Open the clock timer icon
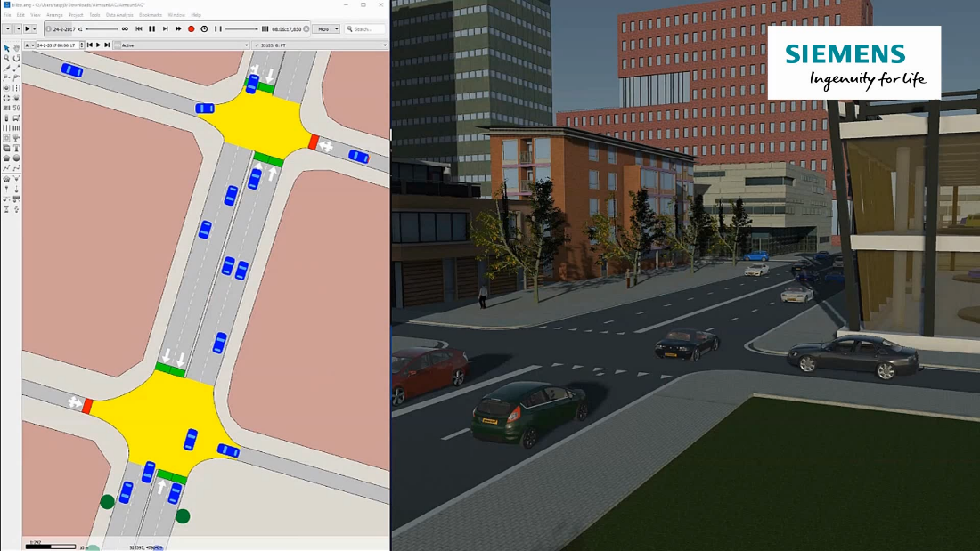The image size is (980, 551). (204, 29)
